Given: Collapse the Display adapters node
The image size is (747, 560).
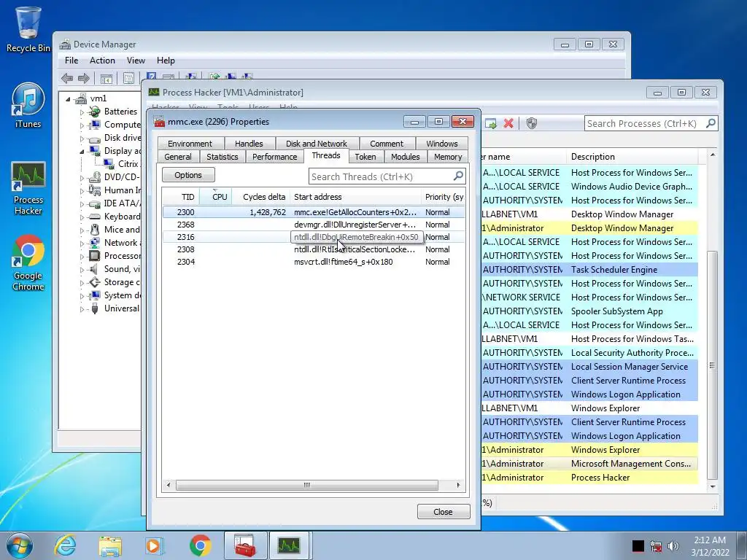Looking at the screenshot, I should pos(82,152).
